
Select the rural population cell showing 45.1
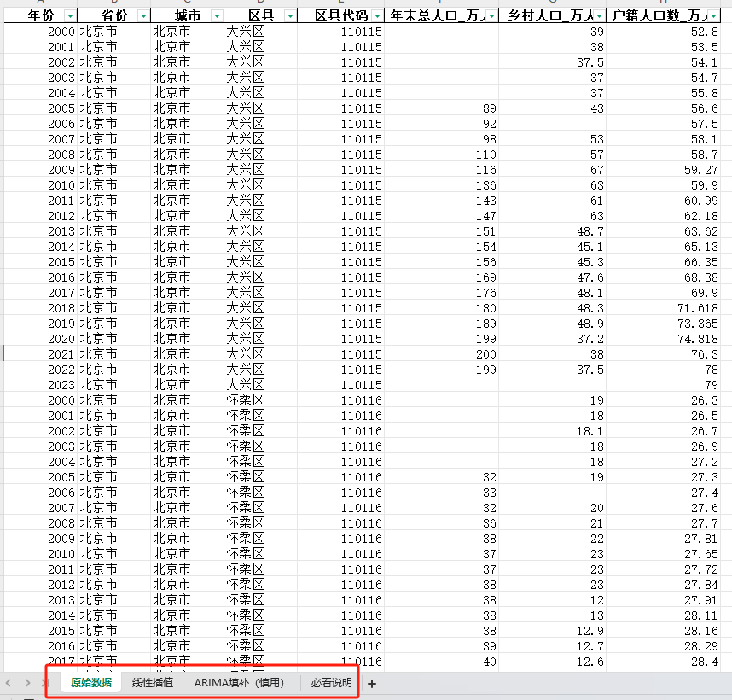coord(552,247)
